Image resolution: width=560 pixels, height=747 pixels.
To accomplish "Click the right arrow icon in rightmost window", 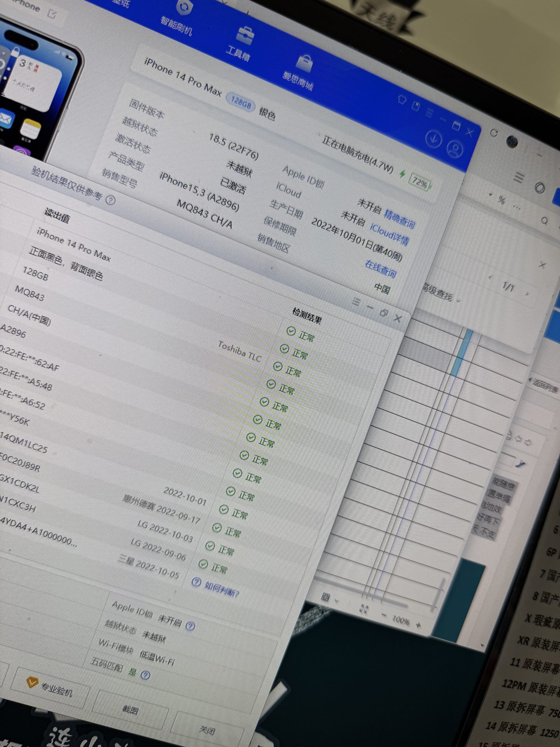I will coord(528,442).
